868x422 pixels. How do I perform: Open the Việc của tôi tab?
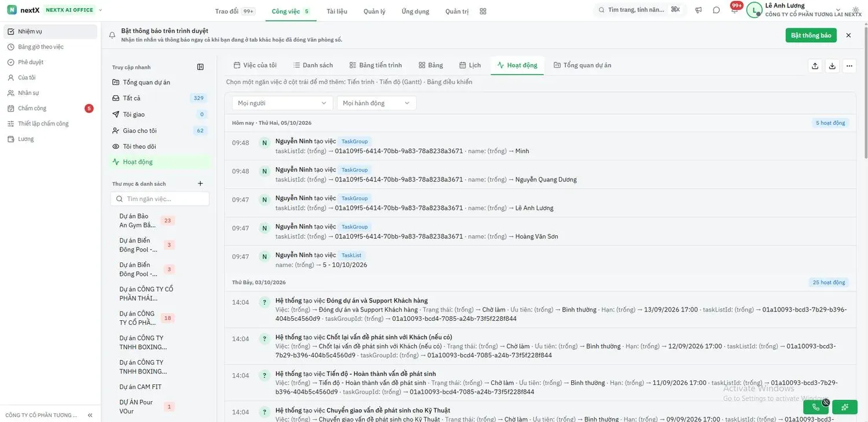[x=255, y=65]
